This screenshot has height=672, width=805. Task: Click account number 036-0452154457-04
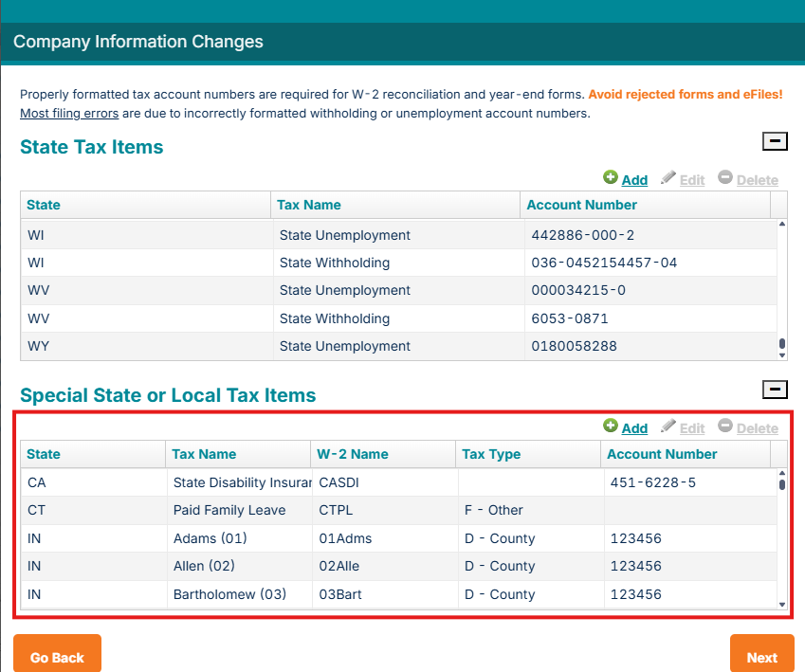click(604, 263)
